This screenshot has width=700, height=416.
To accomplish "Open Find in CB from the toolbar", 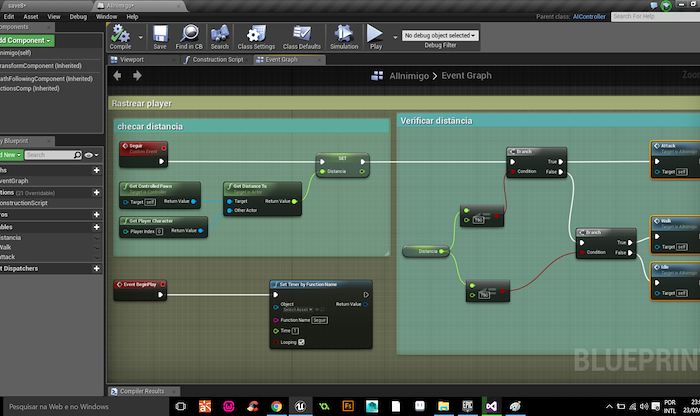I will (189, 35).
